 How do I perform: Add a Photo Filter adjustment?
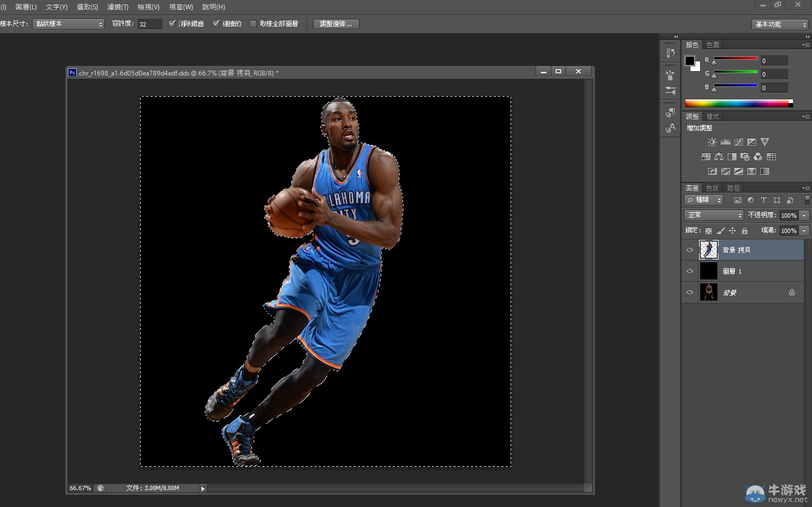745,156
